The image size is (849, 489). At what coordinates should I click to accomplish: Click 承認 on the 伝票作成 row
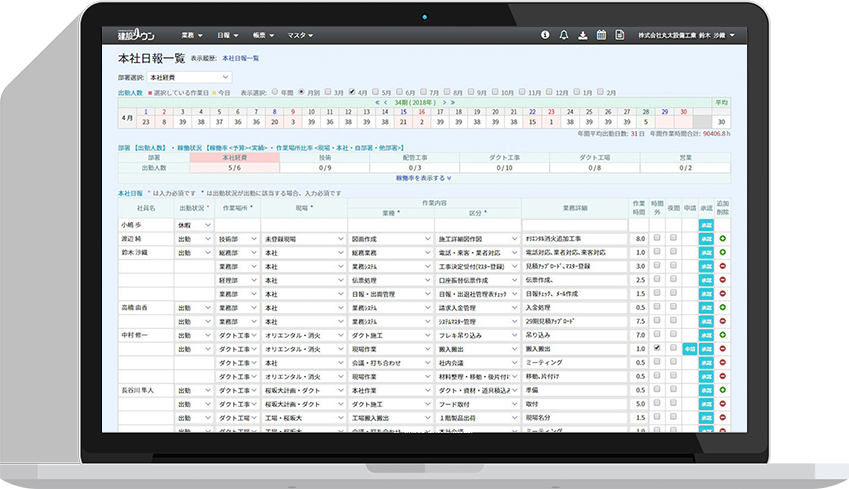706,280
